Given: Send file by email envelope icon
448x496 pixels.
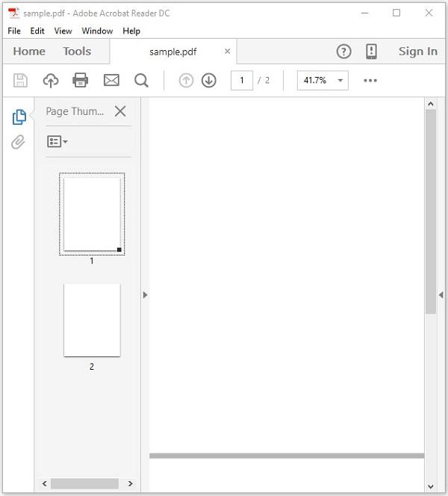Looking at the screenshot, I should click(x=111, y=81).
